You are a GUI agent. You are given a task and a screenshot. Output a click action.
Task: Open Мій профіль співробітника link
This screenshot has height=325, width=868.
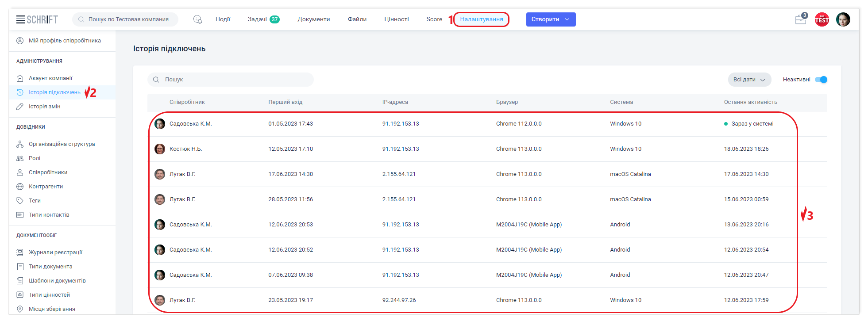[x=65, y=41]
